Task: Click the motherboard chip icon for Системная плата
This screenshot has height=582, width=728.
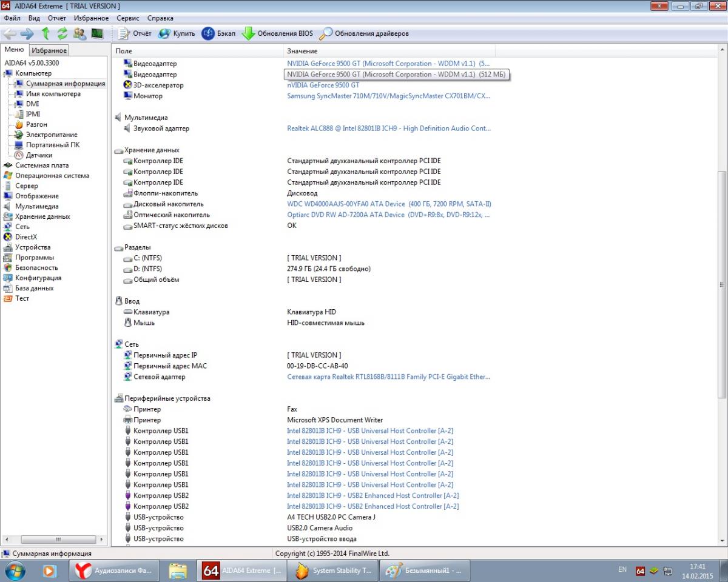Action: (8, 166)
